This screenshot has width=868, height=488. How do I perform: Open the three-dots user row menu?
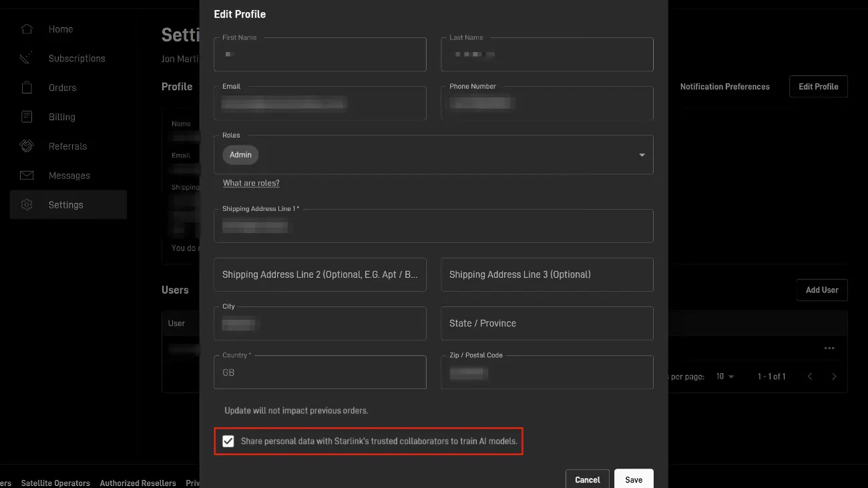829,348
